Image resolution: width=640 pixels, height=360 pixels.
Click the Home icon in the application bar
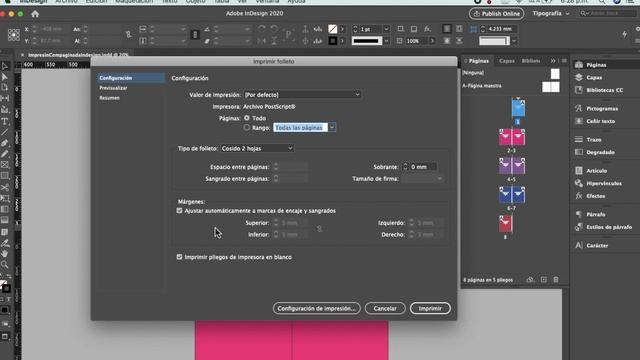tap(35, 14)
